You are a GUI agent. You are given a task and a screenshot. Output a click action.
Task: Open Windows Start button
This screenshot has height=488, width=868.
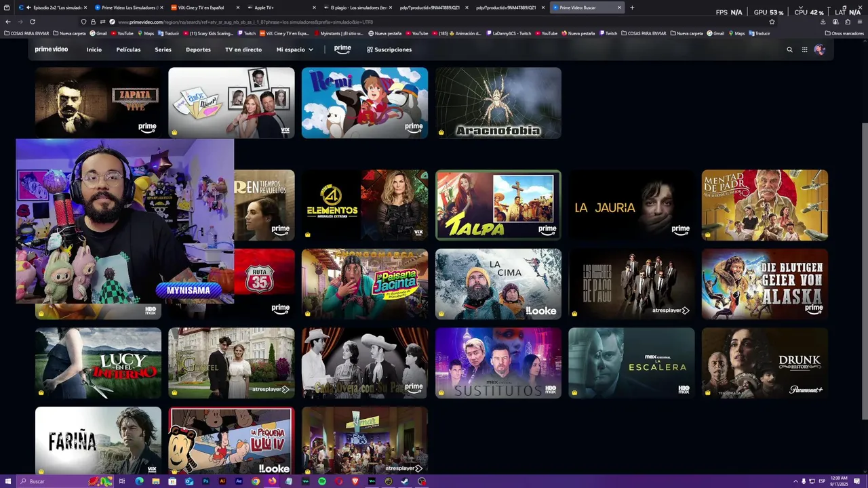(x=7, y=481)
